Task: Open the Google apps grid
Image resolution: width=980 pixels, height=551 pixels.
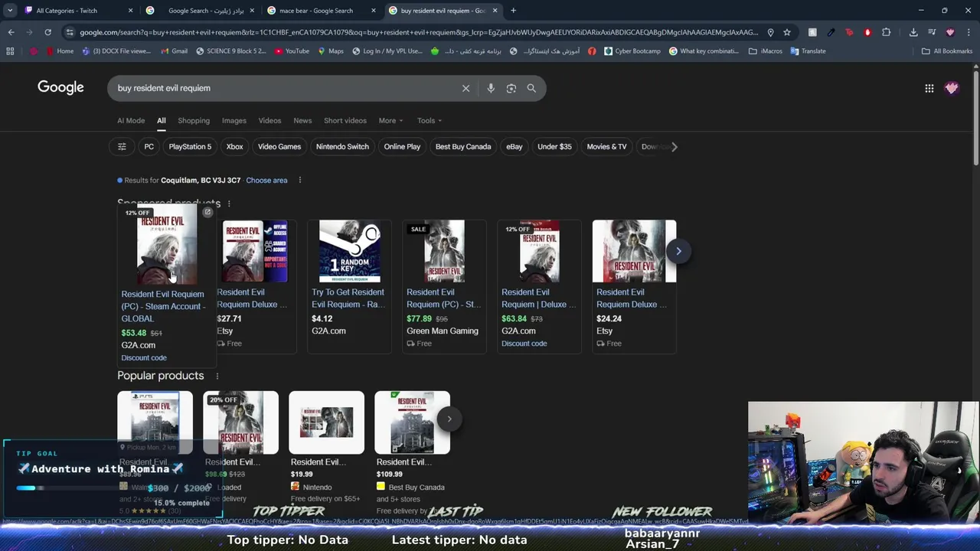Action: [929, 88]
